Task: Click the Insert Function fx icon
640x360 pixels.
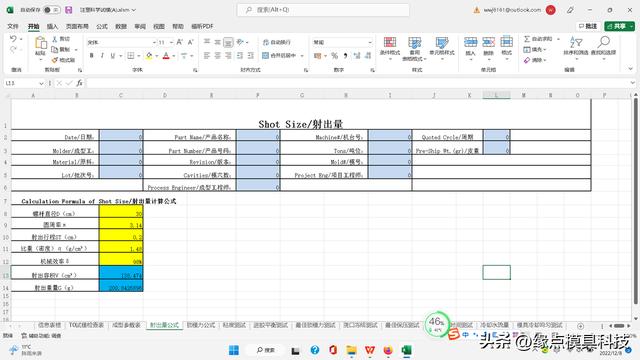Action: click(79, 83)
